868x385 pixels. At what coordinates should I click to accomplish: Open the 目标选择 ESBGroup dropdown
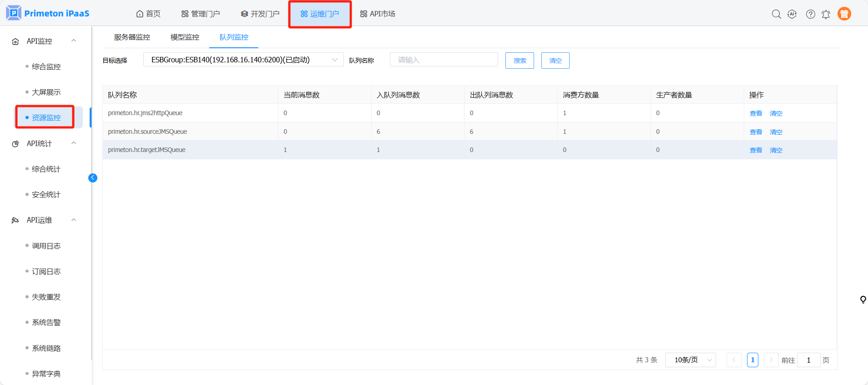click(243, 60)
